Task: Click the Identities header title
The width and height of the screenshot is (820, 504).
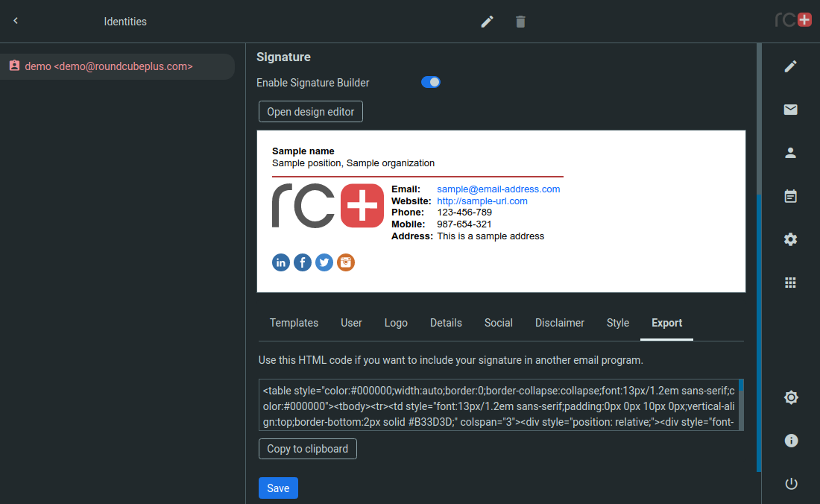Action: (x=125, y=22)
